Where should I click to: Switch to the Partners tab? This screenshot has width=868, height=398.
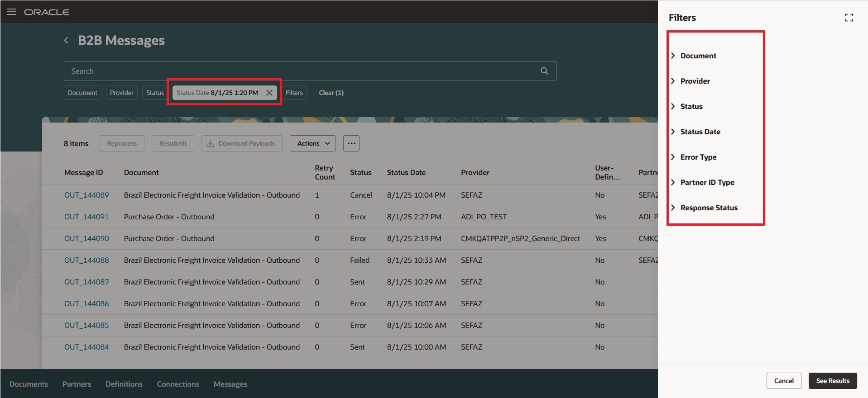(77, 384)
